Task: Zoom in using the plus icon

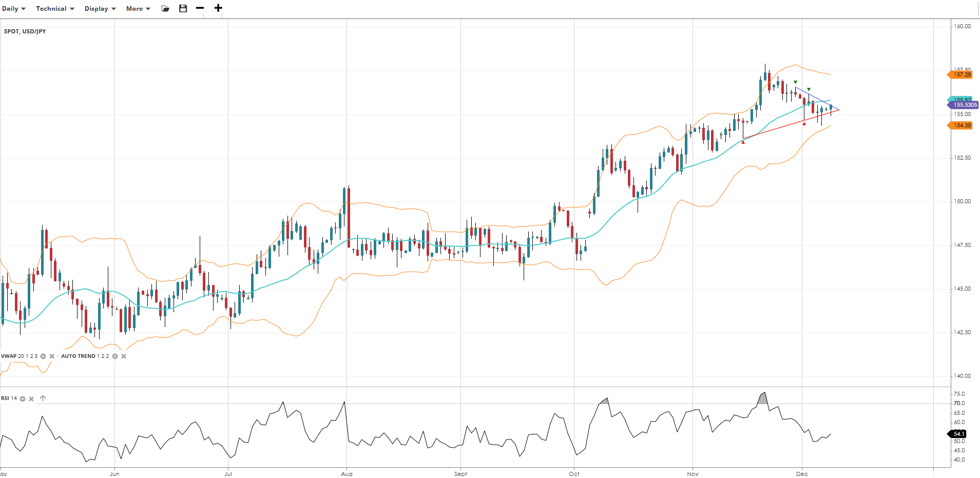Action: pos(218,8)
